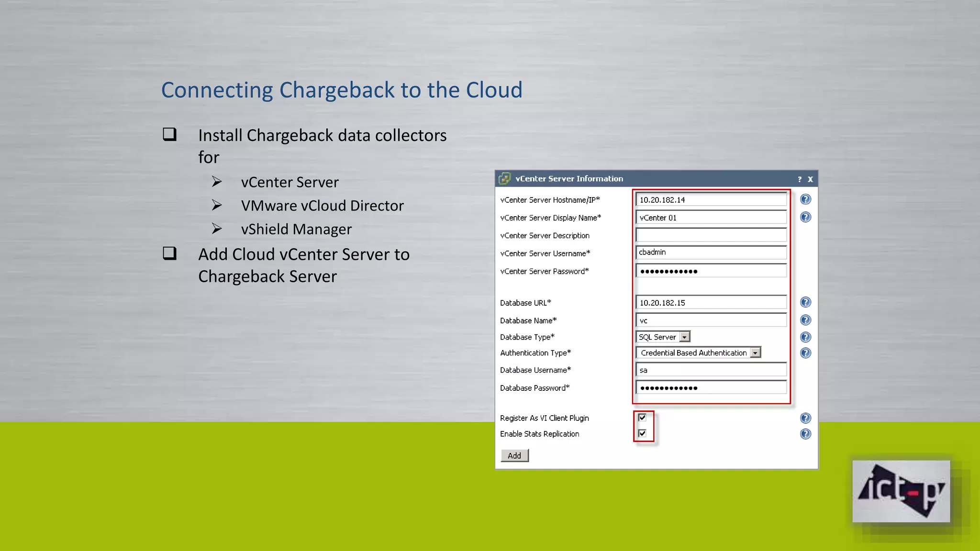Open help icon beside Database Type
Image resolution: width=980 pixels, height=551 pixels.
point(805,337)
